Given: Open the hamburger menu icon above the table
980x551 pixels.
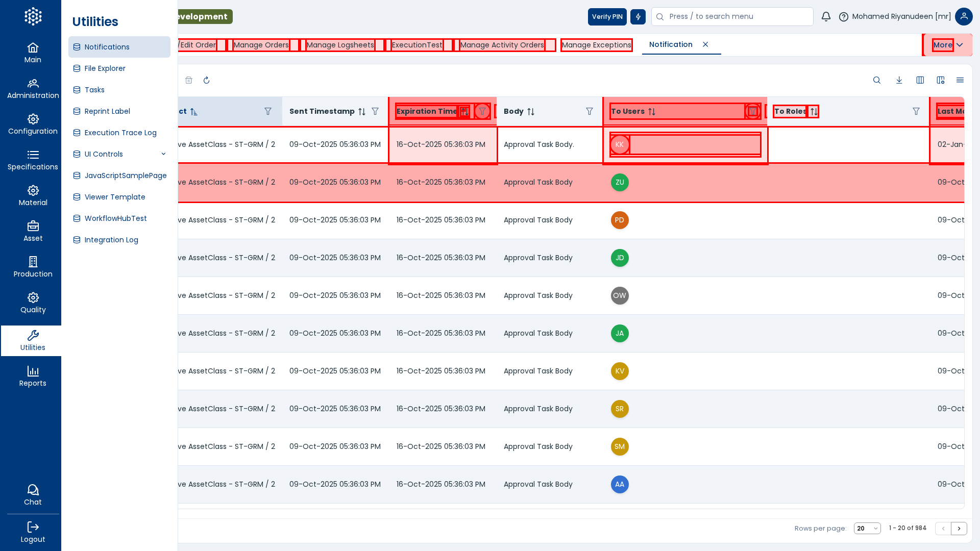Looking at the screenshot, I should tap(960, 80).
